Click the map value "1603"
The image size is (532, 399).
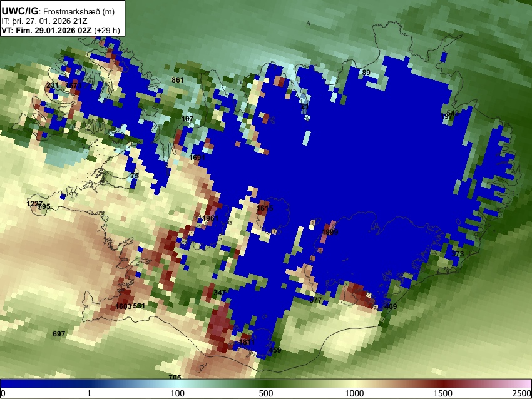[x=123, y=306]
